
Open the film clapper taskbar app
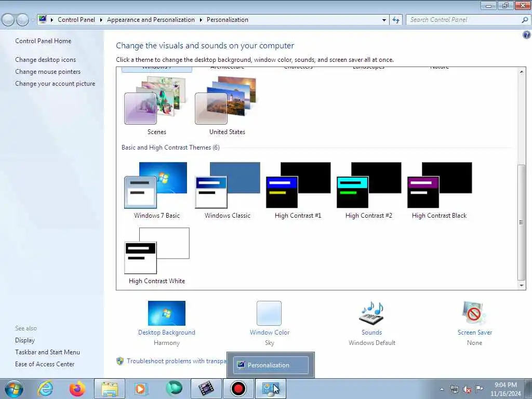[206, 389]
